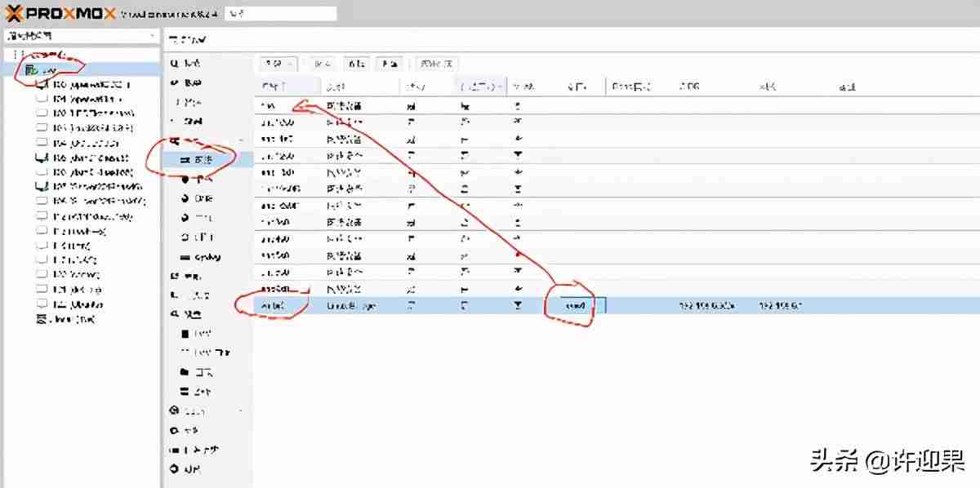The image size is (980, 488).
Task: Click the Revert button in toolbar
Action: tap(323, 64)
